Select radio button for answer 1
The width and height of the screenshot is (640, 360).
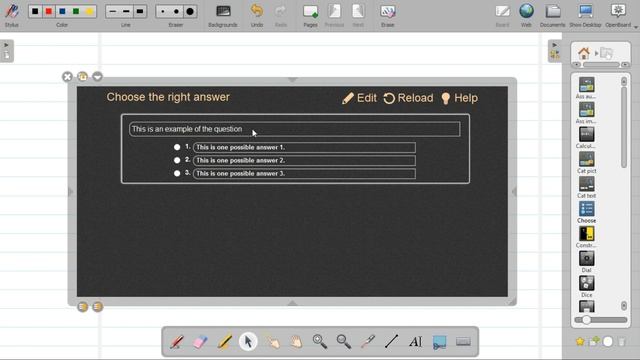[177, 147]
